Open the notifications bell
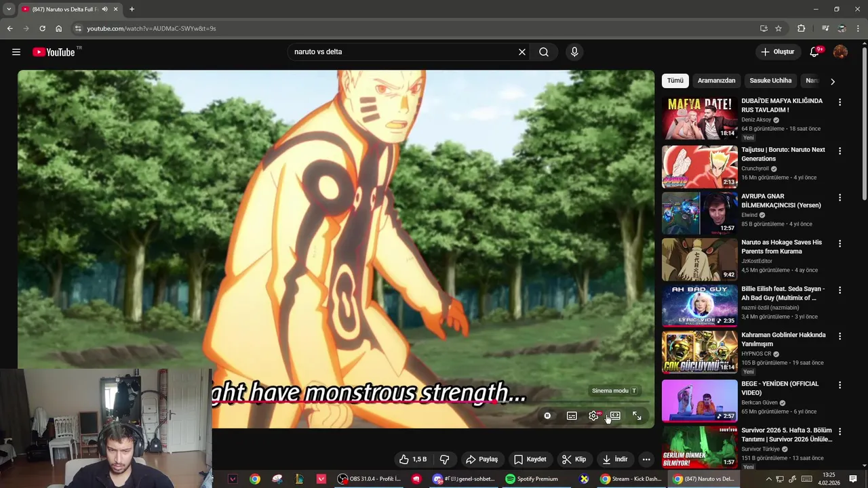Screen dimensions: 868x488 (x=815, y=52)
